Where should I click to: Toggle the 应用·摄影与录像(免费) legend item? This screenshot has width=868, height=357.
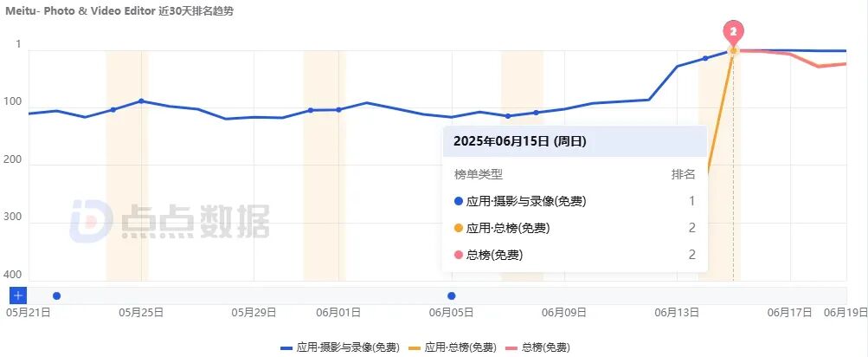pyautogui.click(x=340, y=348)
